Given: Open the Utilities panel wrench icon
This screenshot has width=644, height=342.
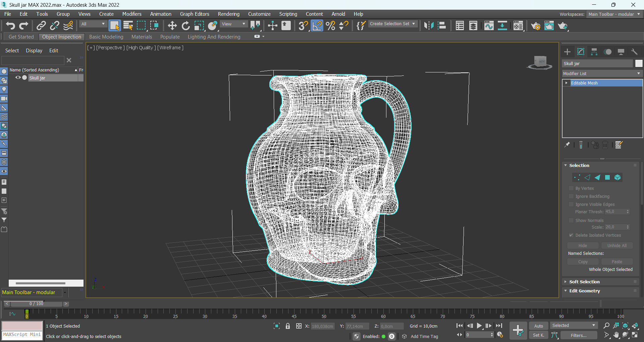Looking at the screenshot, I should (x=634, y=52).
